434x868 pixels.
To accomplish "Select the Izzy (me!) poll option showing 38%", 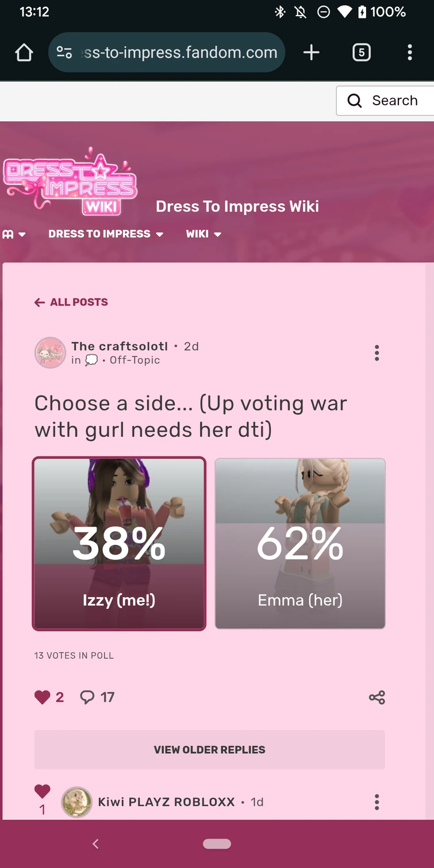I will 119,543.
